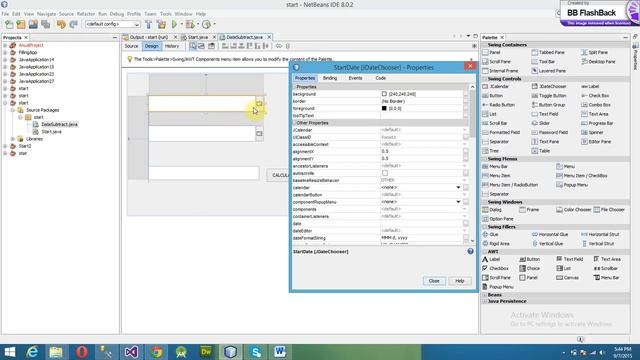Pick Canvas from the AWT palette
This screenshot has height=360, width=640.
(567, 278)
